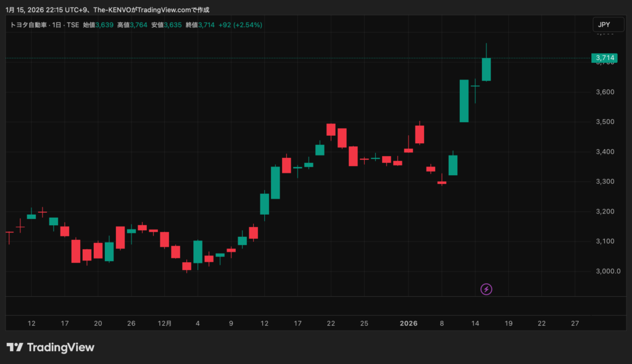
Task: Click the 3,500 level on price axis
Action: click(x=603, y=122)
